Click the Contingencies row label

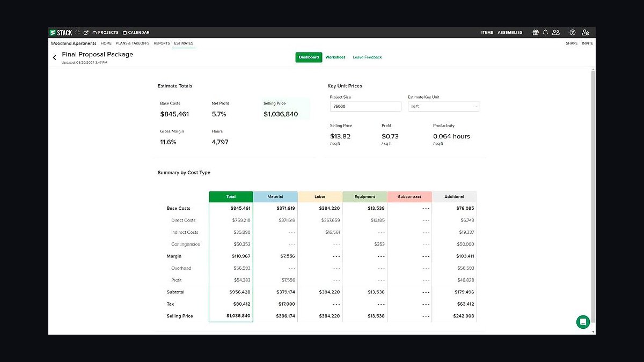click(x=186, y=244)
